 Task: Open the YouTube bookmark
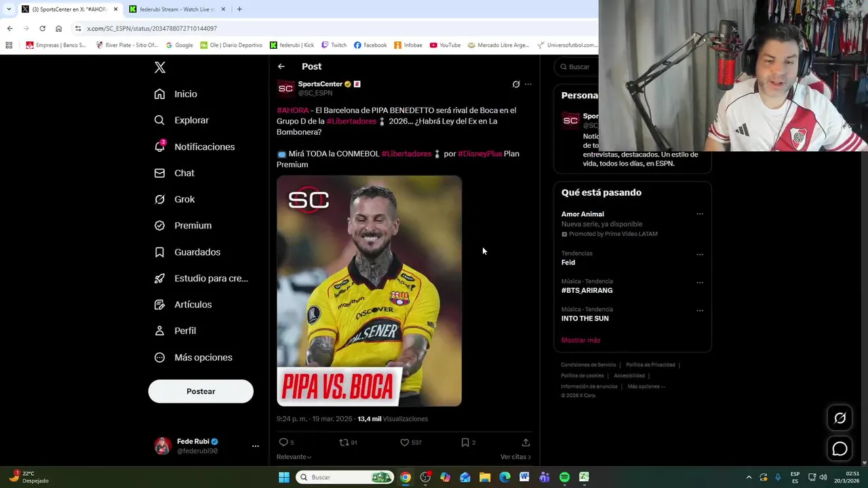click(445, 45)
